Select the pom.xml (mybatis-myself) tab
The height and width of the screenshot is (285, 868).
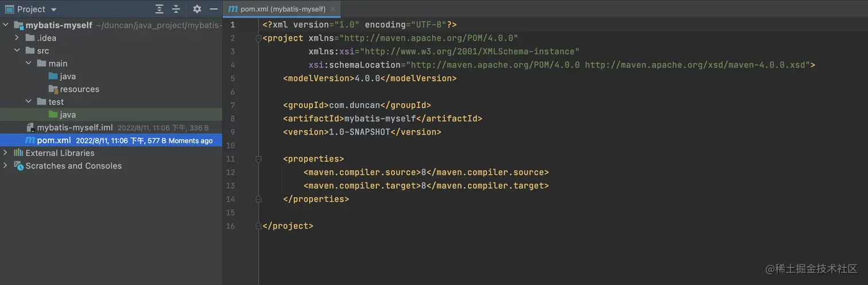tap(281, 9)
